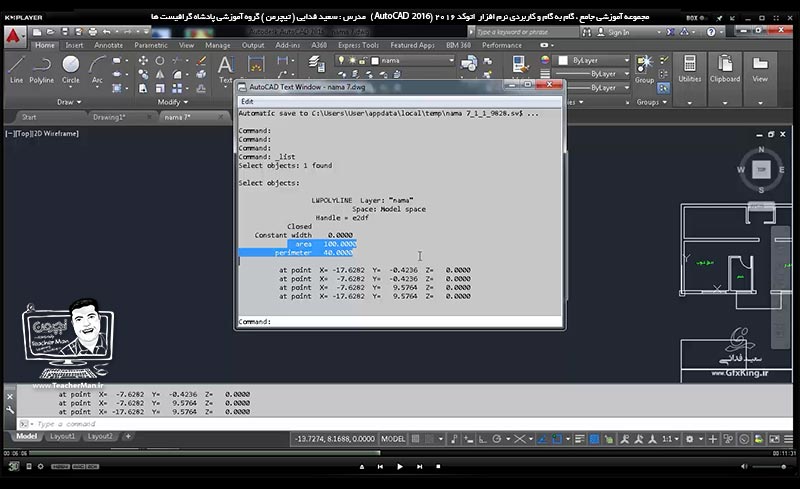
Task: Open the AutoCAD application menu button
Action: pyautogui.click(x=14, y=37)
